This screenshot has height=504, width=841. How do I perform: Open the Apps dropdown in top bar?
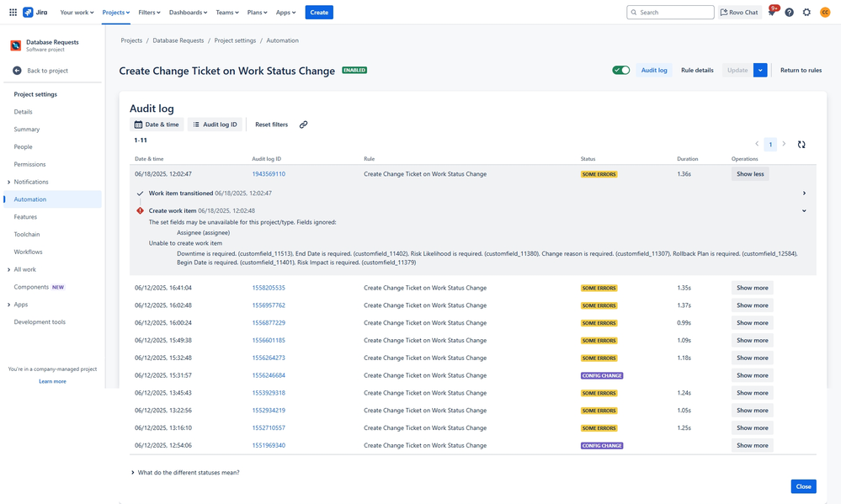tap(286, 13)
